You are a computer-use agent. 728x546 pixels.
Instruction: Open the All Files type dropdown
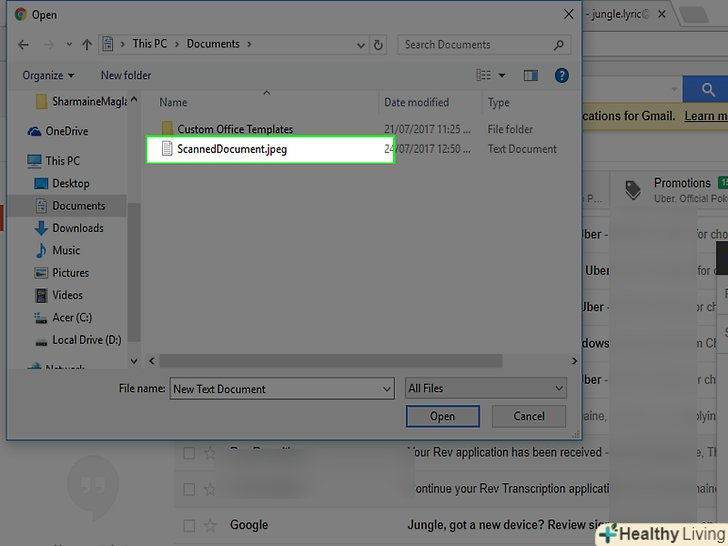486,388
